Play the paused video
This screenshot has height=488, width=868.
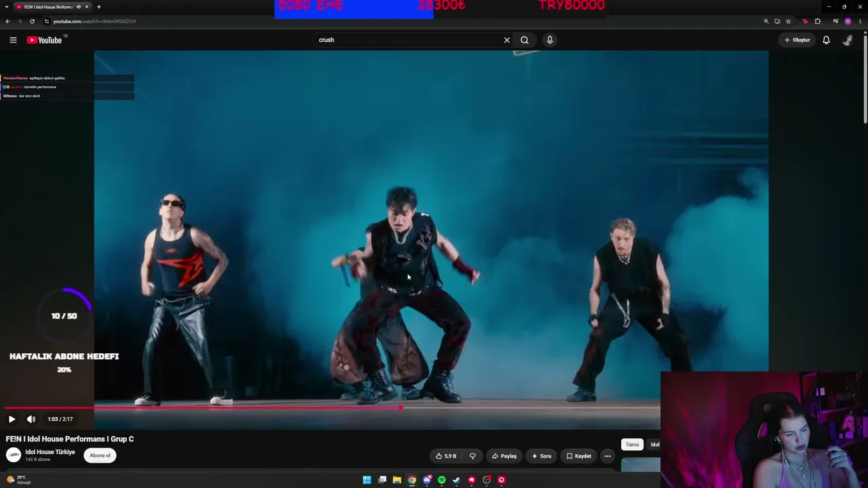[x=12, y=419]
